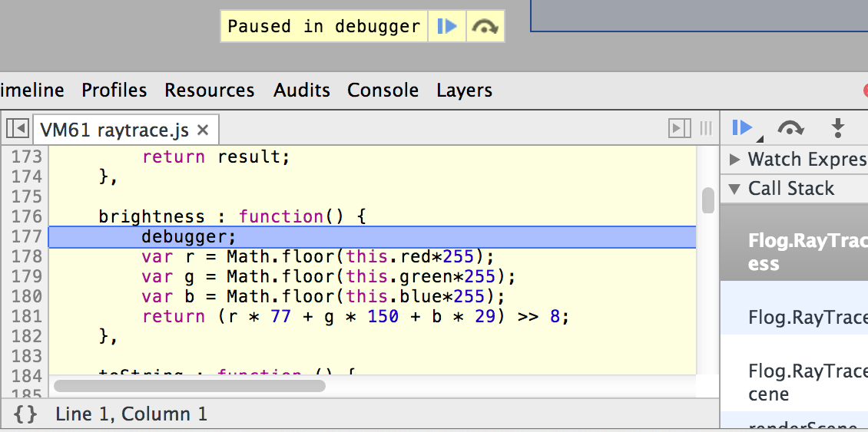Step over next function call
The width and height of the screenshot is (868, 432).
pos(790,128)
